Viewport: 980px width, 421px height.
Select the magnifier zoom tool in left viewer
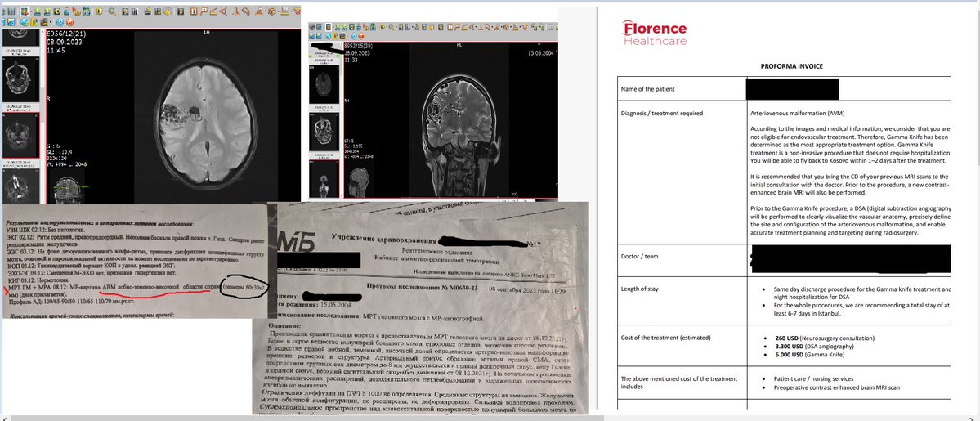(112, 12)
